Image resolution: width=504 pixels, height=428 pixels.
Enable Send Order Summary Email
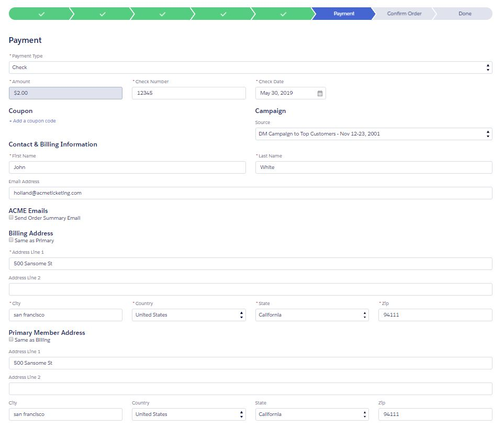[x=11, y=217]
